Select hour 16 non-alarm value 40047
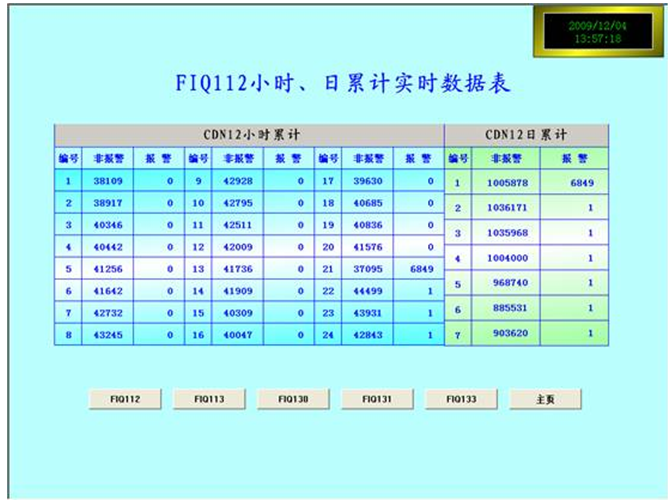The image size is (668, 503). [x=237, y=335]
